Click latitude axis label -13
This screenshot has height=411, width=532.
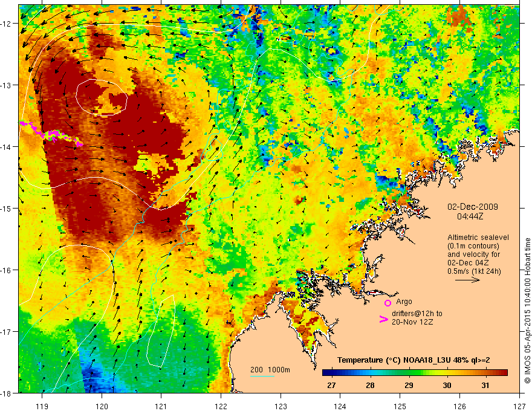click(x=6, y=85)
